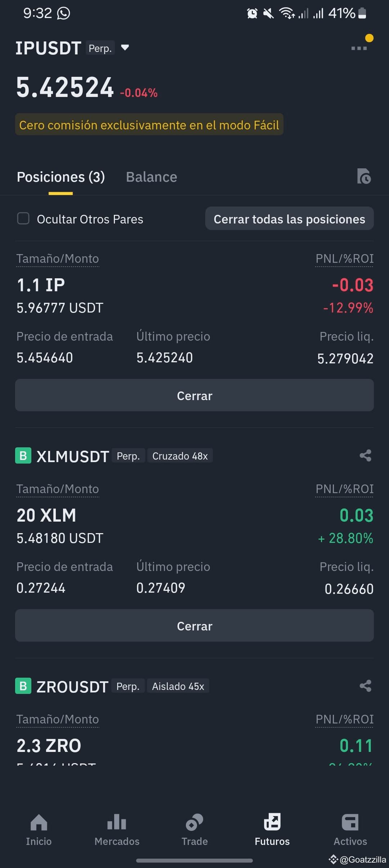Screen dimensions: 389x868
Task: Open the Activos wallet icon
Action: click(x=350, y=822)
